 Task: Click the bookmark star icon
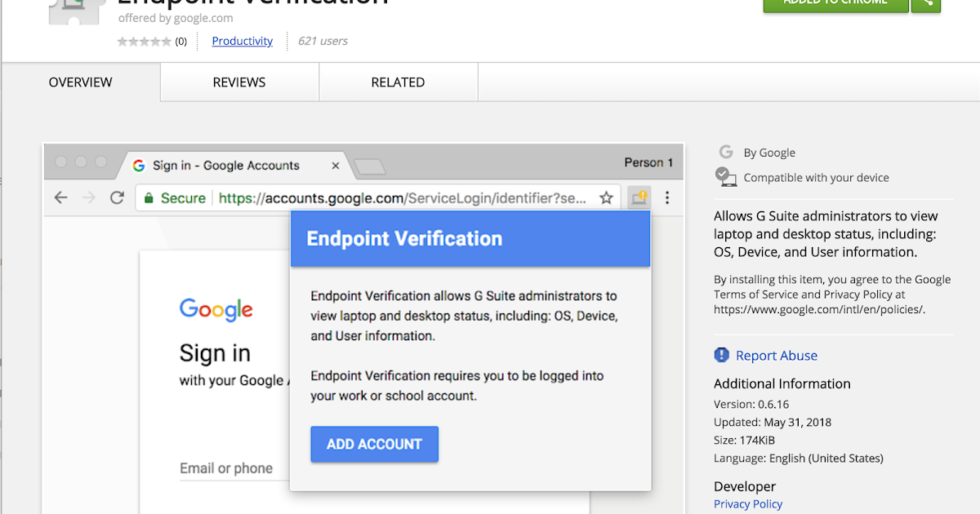[x=606, y=197]
